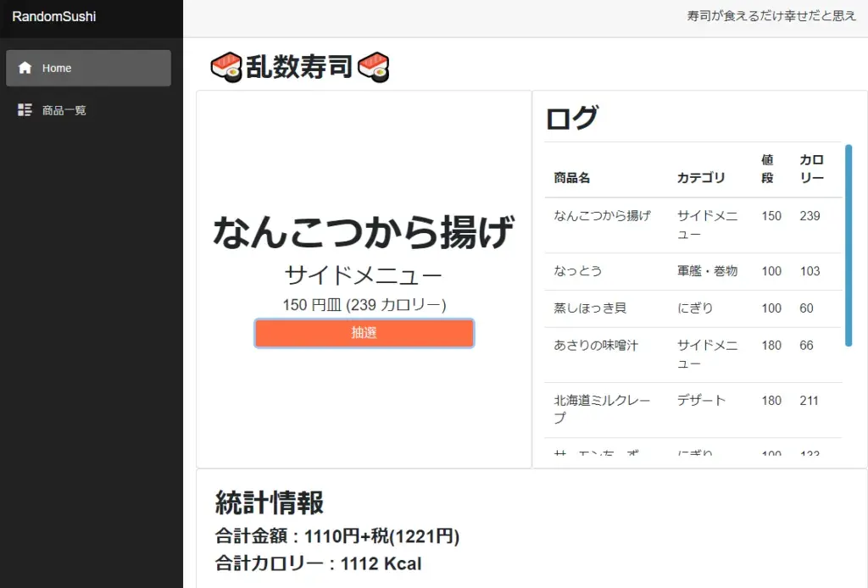Select the あさりの味噌汁 log entry
868x588 pixels.
tap(596, 346)
